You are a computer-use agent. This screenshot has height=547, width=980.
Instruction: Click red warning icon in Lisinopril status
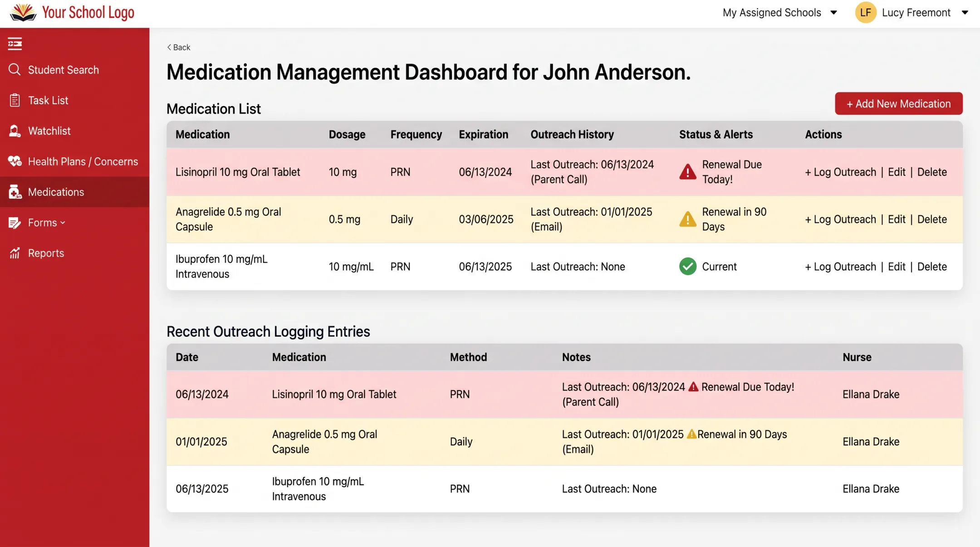point(687,172)
